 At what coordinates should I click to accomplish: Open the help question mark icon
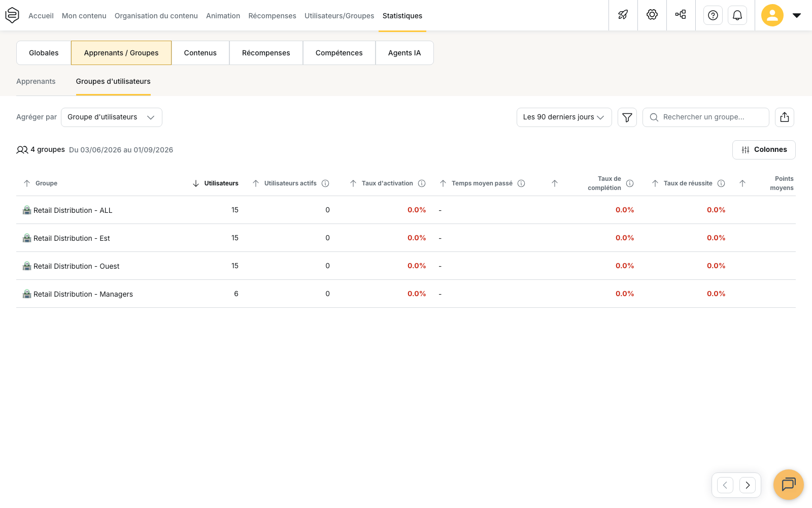[x=713, y=15]
